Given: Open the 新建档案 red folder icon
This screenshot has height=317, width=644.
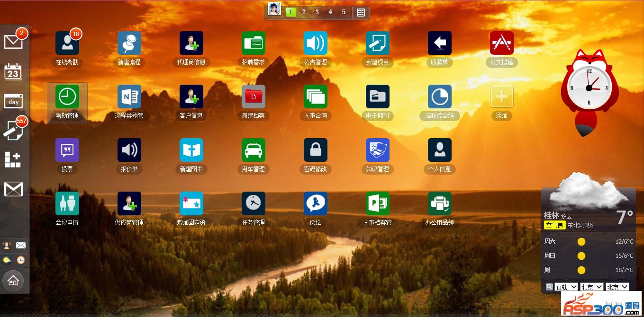Looking at the screenshot, I should click(254, 97).
